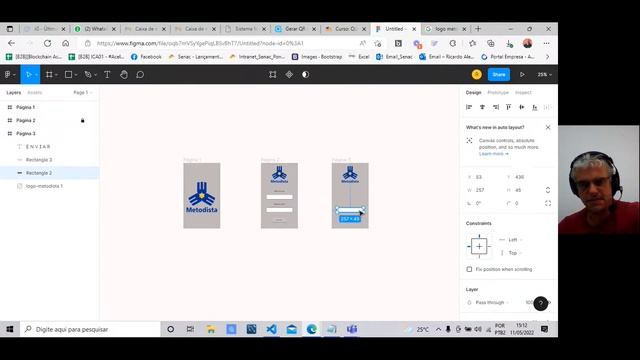Image resolution: width=640 pixels, height=360 pixels.
Task: Align selection vertical centers
Action: click(x=522, y=107)
